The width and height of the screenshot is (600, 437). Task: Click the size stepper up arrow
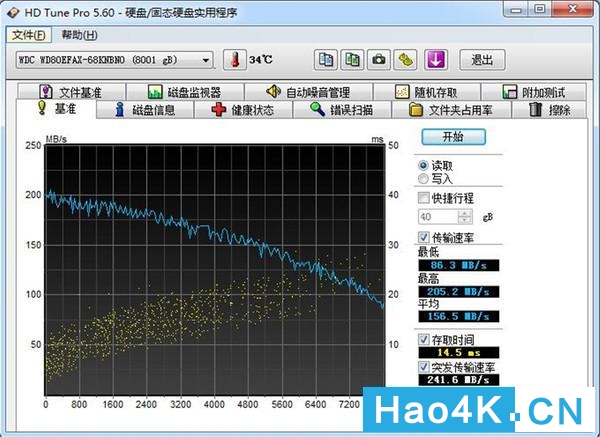coord(465,214)
